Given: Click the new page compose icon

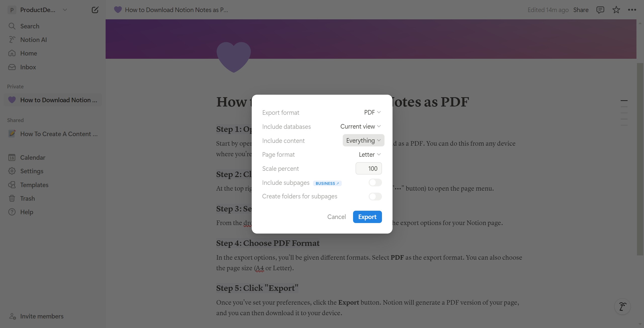Looking at the screenshot, I should point(95,10).
